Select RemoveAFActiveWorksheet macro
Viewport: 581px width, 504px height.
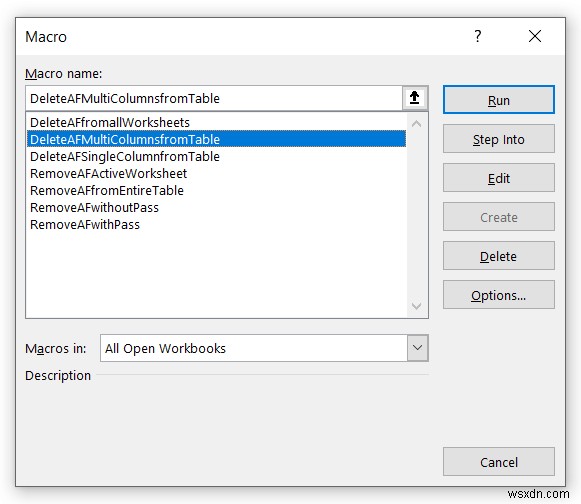[x=216, y=173]
